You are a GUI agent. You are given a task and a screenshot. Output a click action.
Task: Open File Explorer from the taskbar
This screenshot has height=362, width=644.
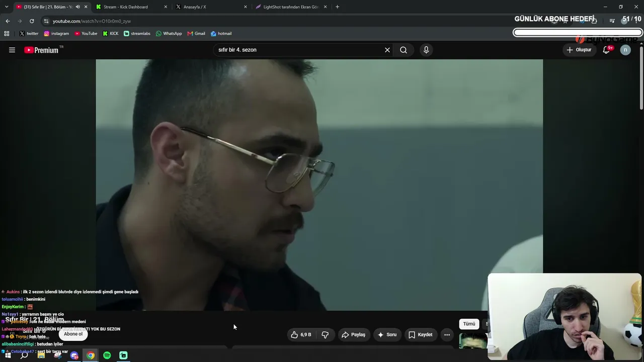(41, 355)
